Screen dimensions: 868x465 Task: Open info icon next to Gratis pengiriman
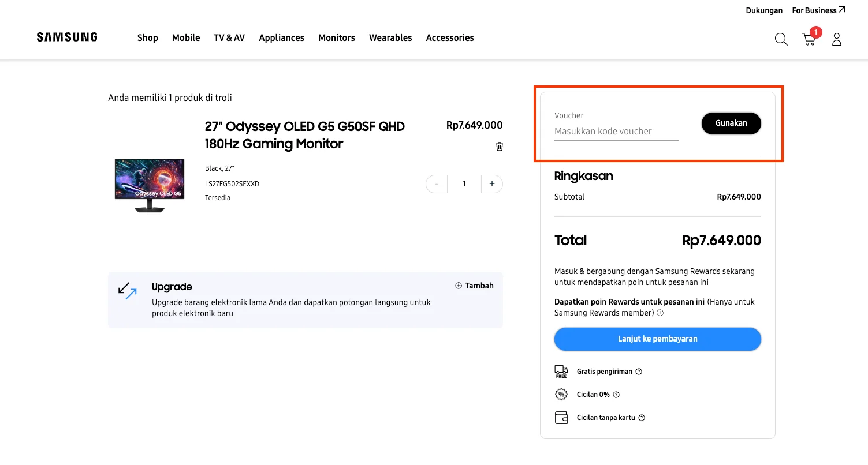(639, 372)
